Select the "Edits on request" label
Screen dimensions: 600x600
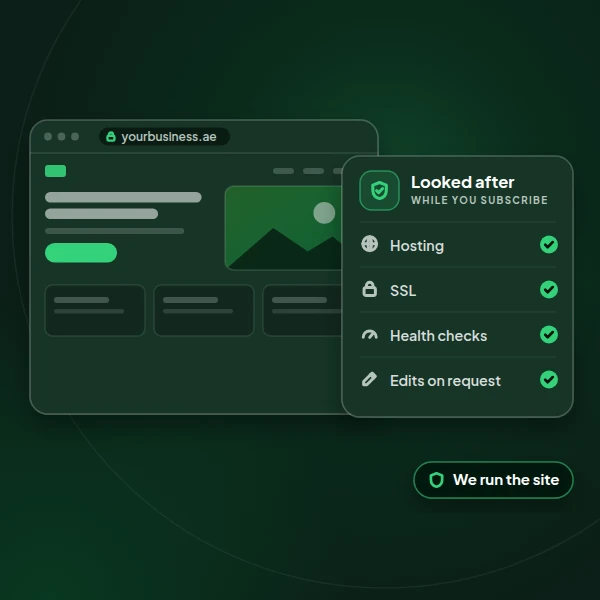445,381
